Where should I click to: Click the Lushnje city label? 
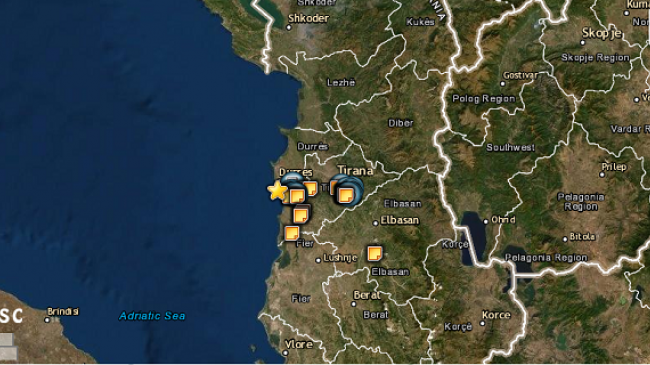tap(340, 258)
